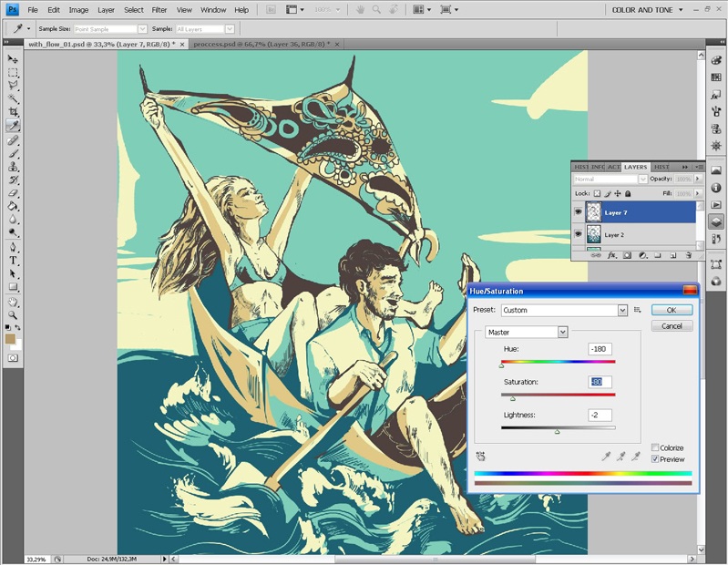Select the Eraser tool
Viewport: 728px width, 565px height.
click(x=14, y=193)
